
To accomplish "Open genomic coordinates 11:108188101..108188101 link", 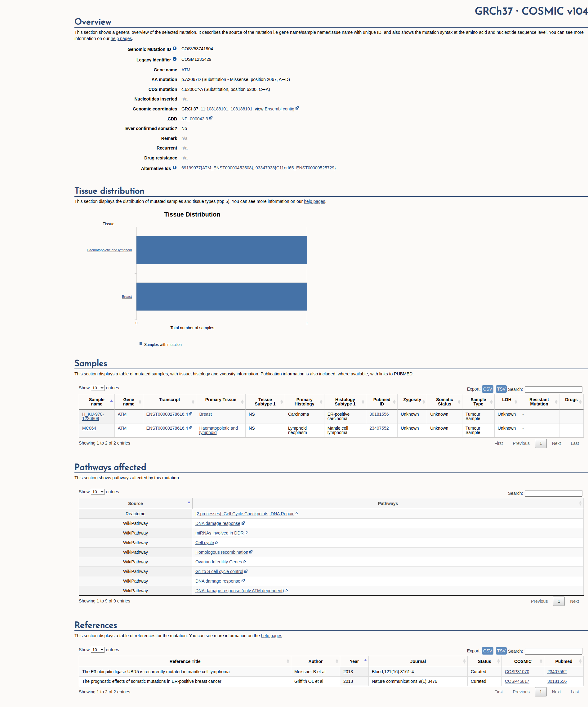I will [x=226, y=109].
